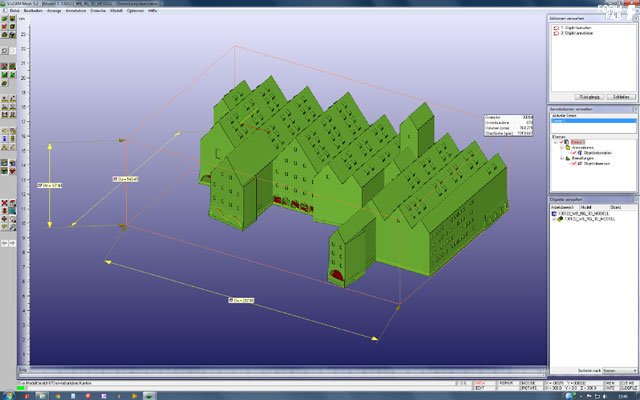The height and width of the screenshot is (400, 640).
Task: Click the left arrow icon at toolbar bottom
Action: coord(4,243)
